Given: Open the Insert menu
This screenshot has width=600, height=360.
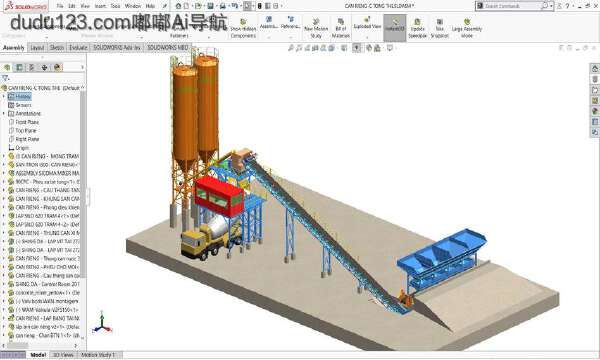Looking at the screenshot, I should [100, 6].
